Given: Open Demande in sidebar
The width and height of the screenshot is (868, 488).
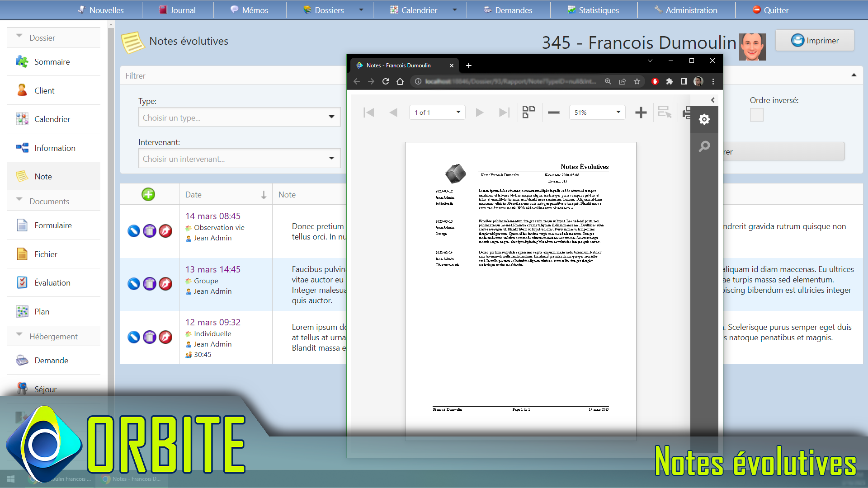Looking at the screenshot, I should 53,360.
